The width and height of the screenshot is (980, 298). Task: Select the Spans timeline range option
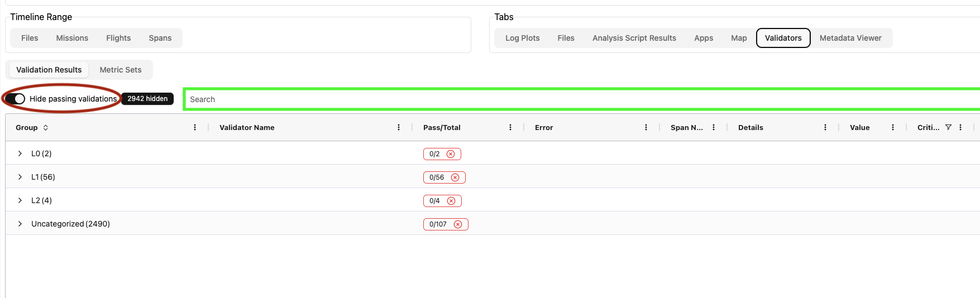(160, 38)
